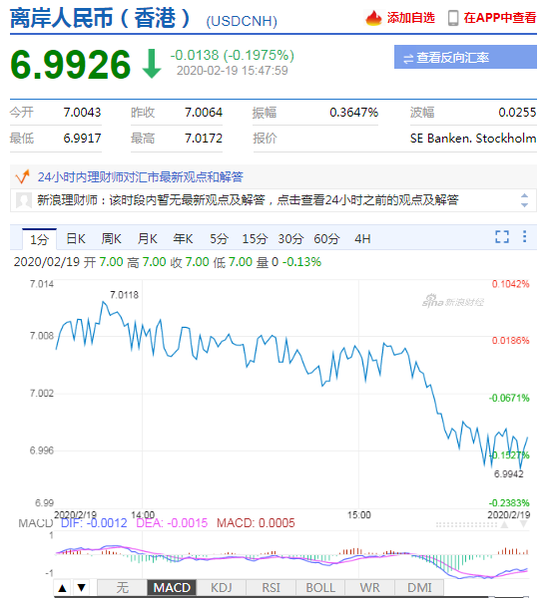The width and height of the screenshot is (550, 598).
Task: Open the 24小时内理财师对汇市最新观点和解答 link
Action: [x=140, y=177]
